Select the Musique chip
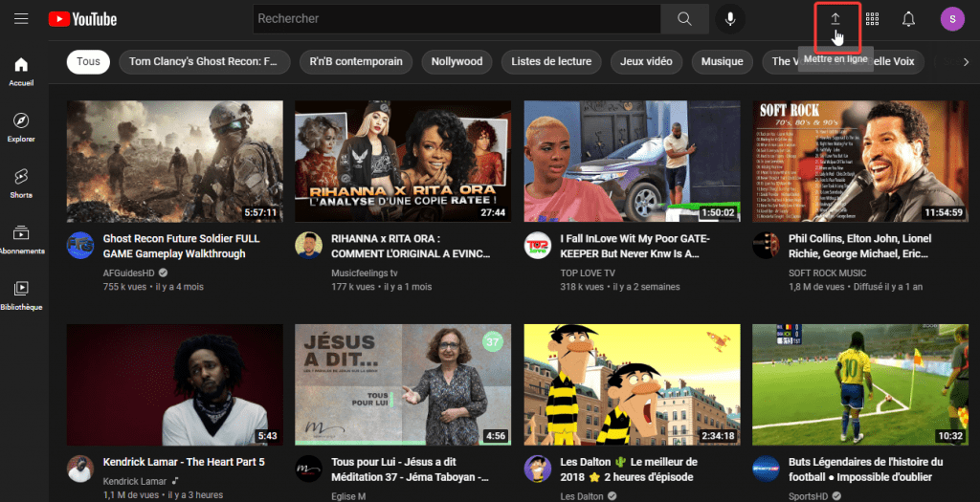Viewport: 980px width, 502px height. point(722,62)
